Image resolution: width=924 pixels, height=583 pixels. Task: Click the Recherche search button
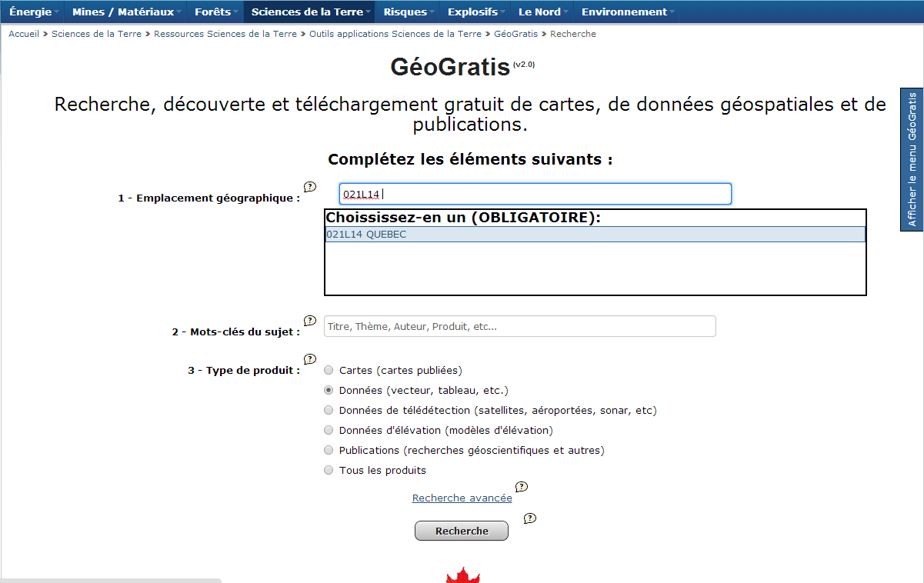coord(462,531)
